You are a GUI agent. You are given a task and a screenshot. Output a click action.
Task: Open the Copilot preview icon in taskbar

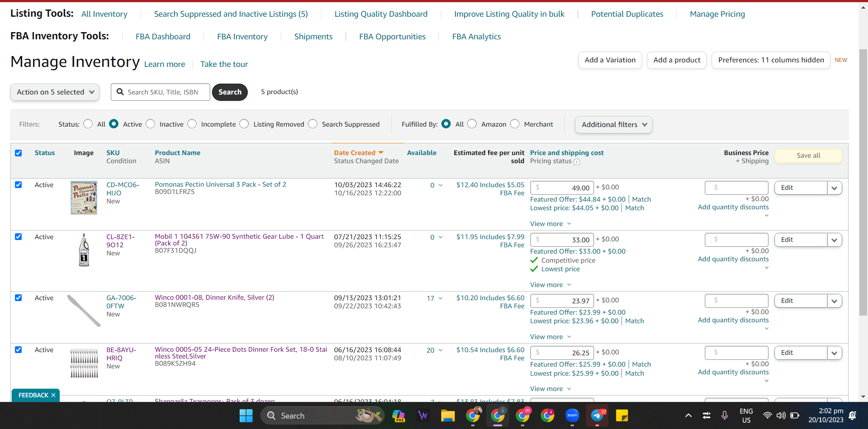[x=398, y=415]
